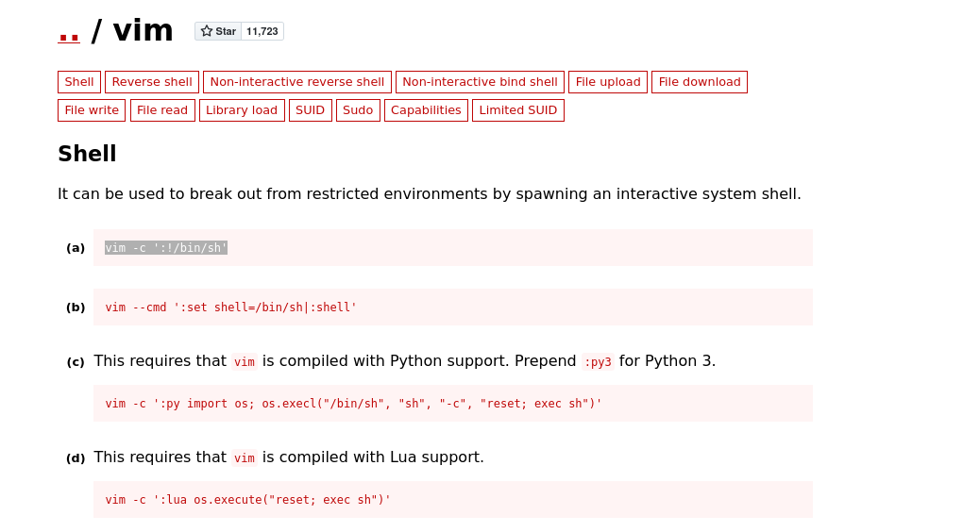Open the Non-interactive reverse shell tag
This screenshot has width=980, height=532.
[296, 82]
